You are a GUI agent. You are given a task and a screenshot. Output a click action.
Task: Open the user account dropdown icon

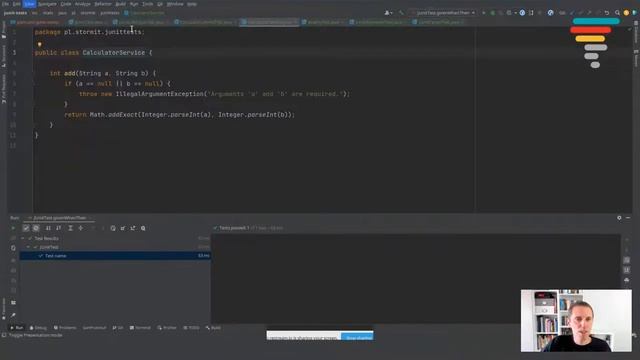click(389, 13)
